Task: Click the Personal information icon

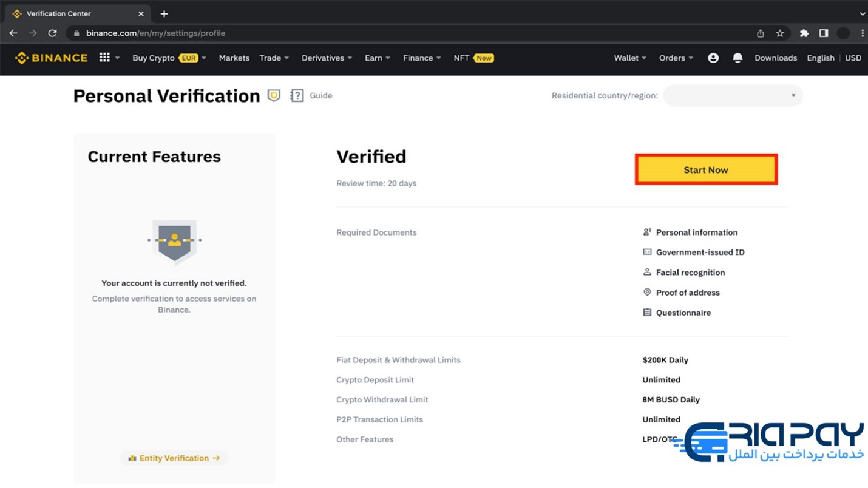Action: [x=647, y=232]
